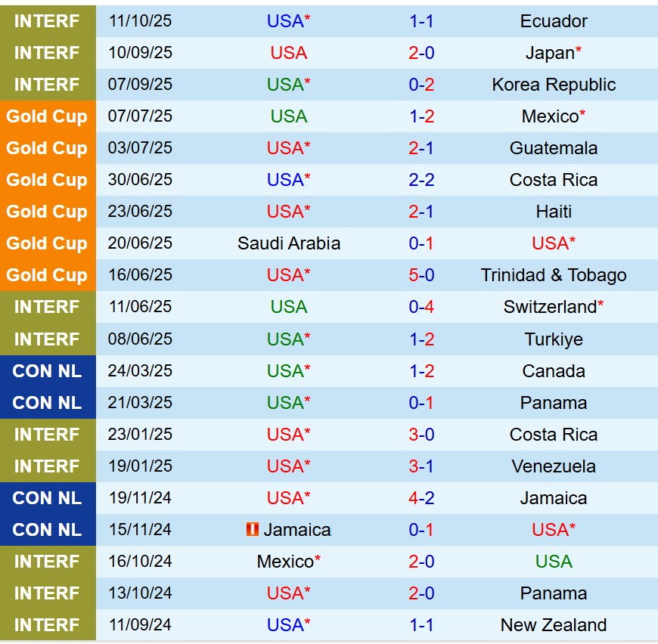This screenshot has width=658, height=644.
Task: Click the red card icon beside Jamaica
Action: pyautogui.click(x=253, y=530)
